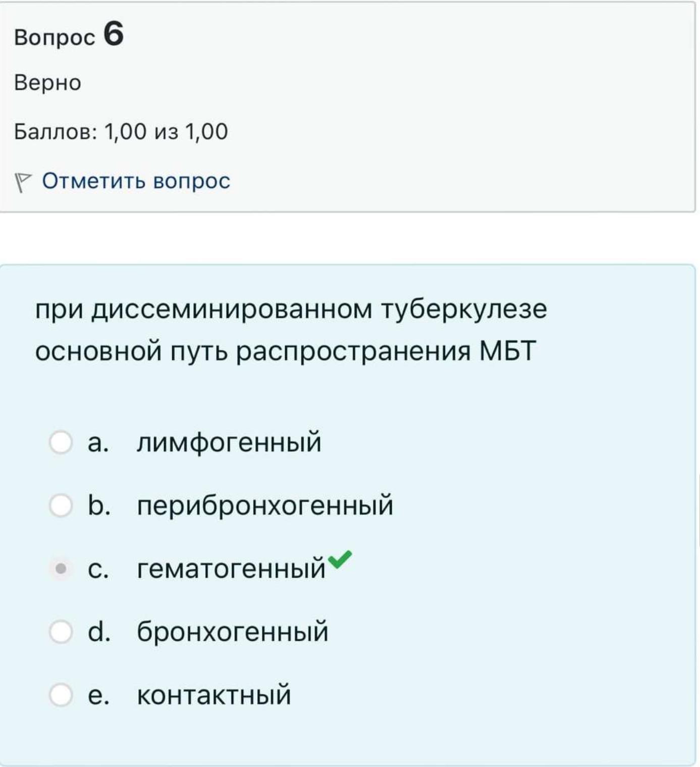700x767 pixels.
Task: Click the letter 'e.' before контактный
Action: 98,695
